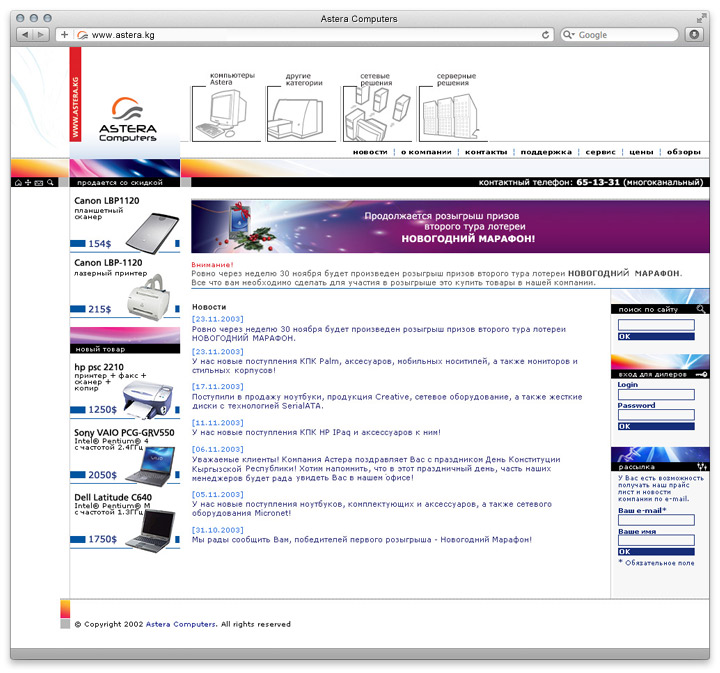Image resolution: width=720 pixels, height=673 pixels.
Task: Open the цены menu item
Action: click(641, 152)
